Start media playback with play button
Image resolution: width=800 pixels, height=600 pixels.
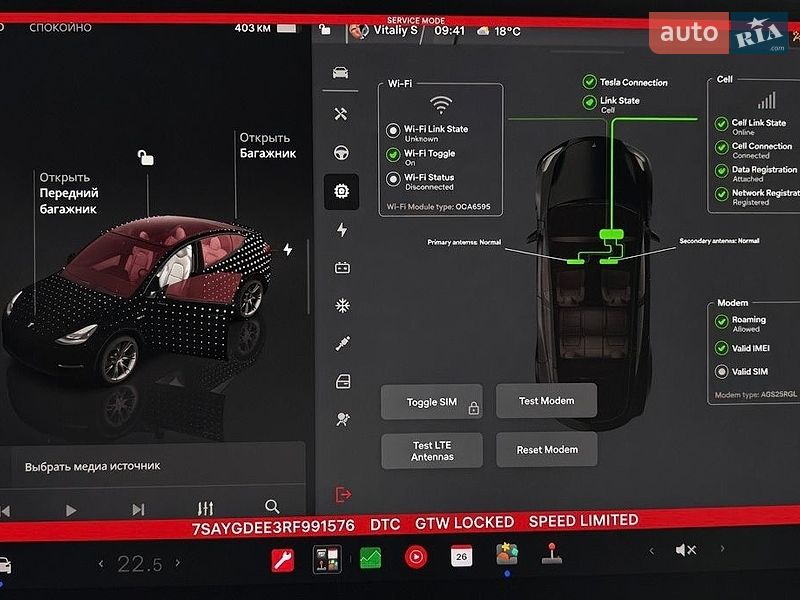71,510
